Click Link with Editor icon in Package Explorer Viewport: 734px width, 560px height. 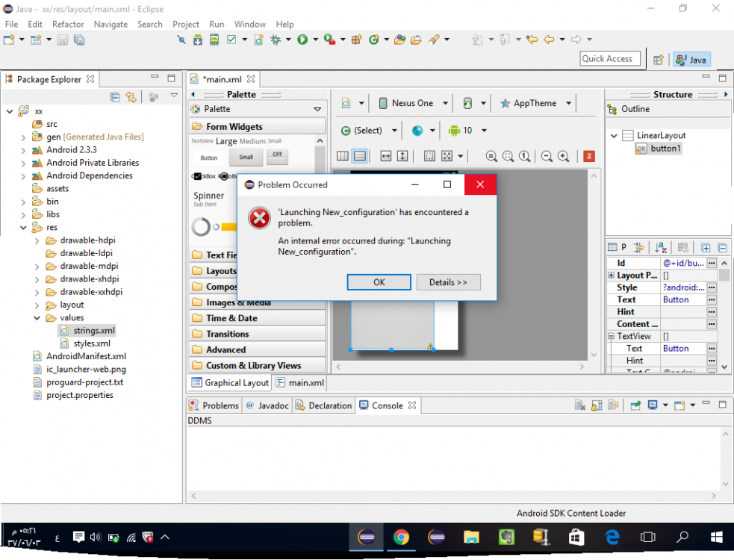coord(131,97)
